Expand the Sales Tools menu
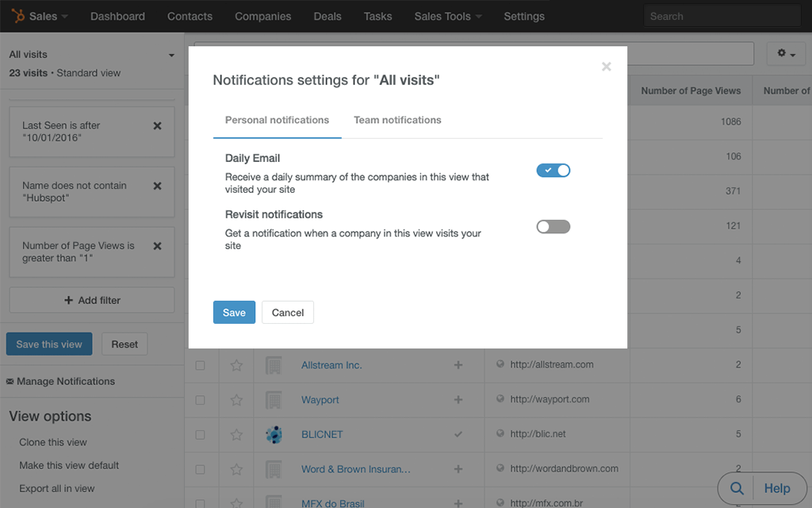The height and width of the screenshot is (508, 812). [x=447, y=16]
